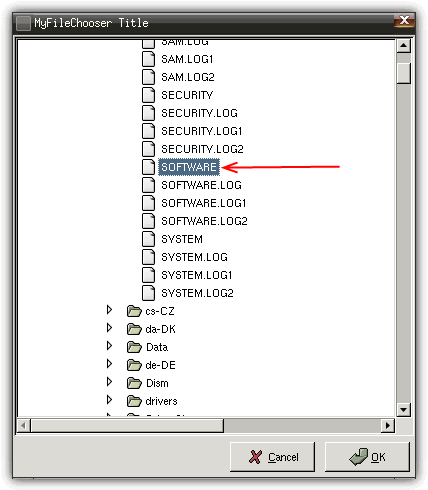The width and height of the screenshot is (428, 490).
Task: Select the SECURITY.LOG file name
Action: pyautogui.click(x=199, y=113)
